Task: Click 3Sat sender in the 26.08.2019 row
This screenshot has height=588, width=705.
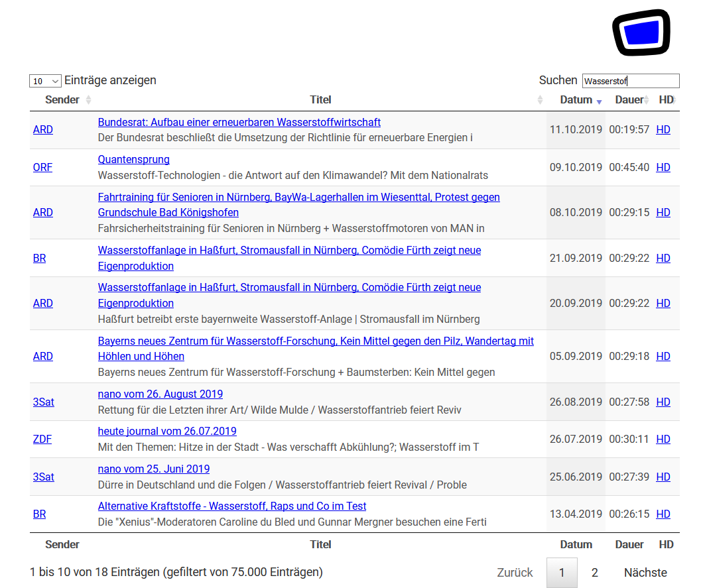Action: (x=44, y=402)
